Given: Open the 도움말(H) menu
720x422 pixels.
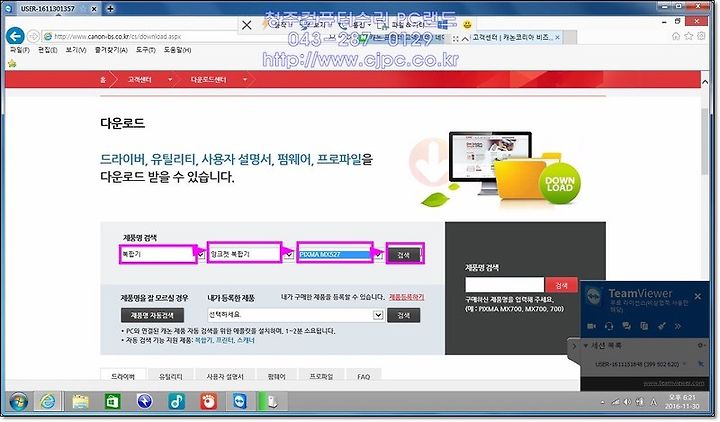Looking at the screenshot, I should pos(177,50).
